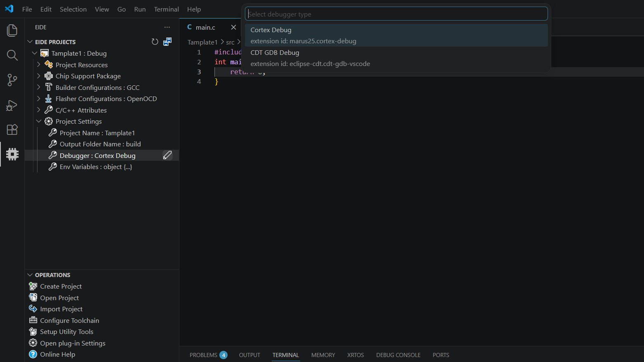Open the File menu
The image size is (644, 362).
pos(27,9)
